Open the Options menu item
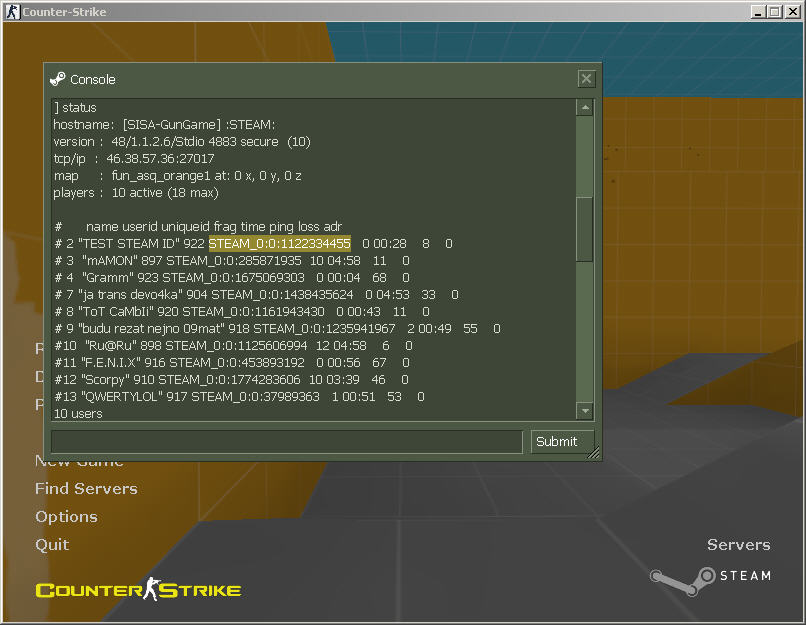The height and width of the screenshot is (625, 806). [66, 517]
